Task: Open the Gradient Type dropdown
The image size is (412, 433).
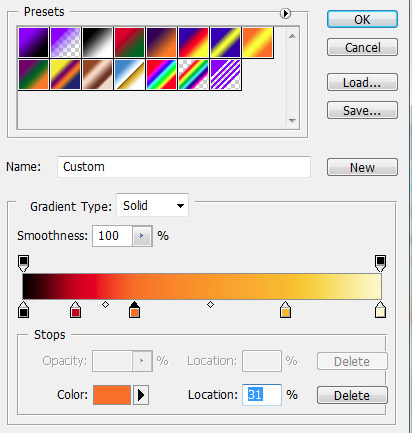Action: point(152,205)
